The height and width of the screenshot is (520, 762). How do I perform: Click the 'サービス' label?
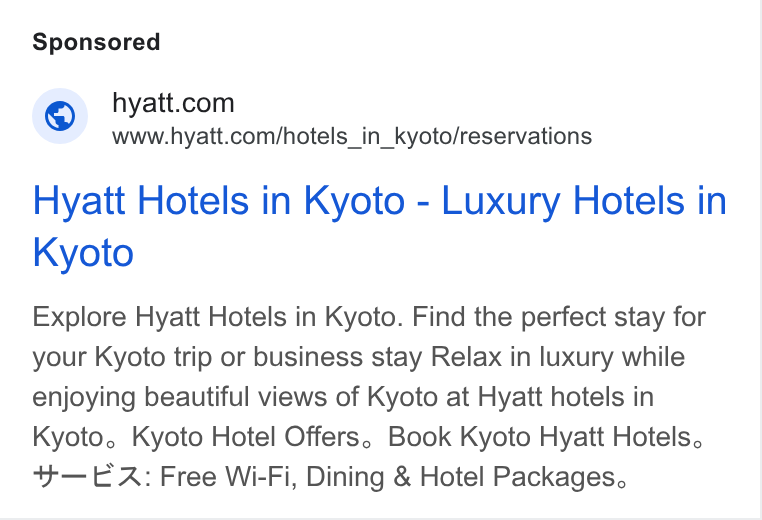(88, 476)
